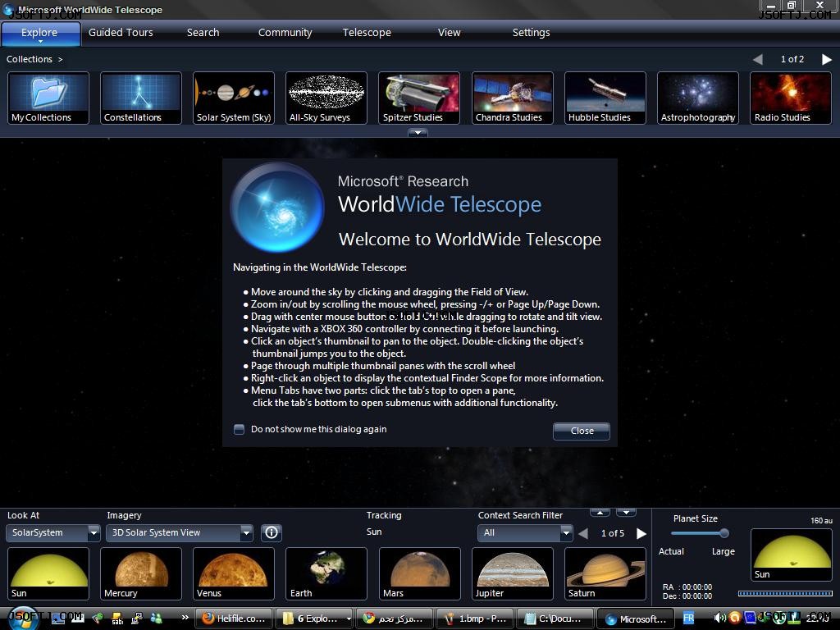Click the context pane up arrow
This screenshot has width=840, height=630.
pyautogui.click(x=600, y=513)
